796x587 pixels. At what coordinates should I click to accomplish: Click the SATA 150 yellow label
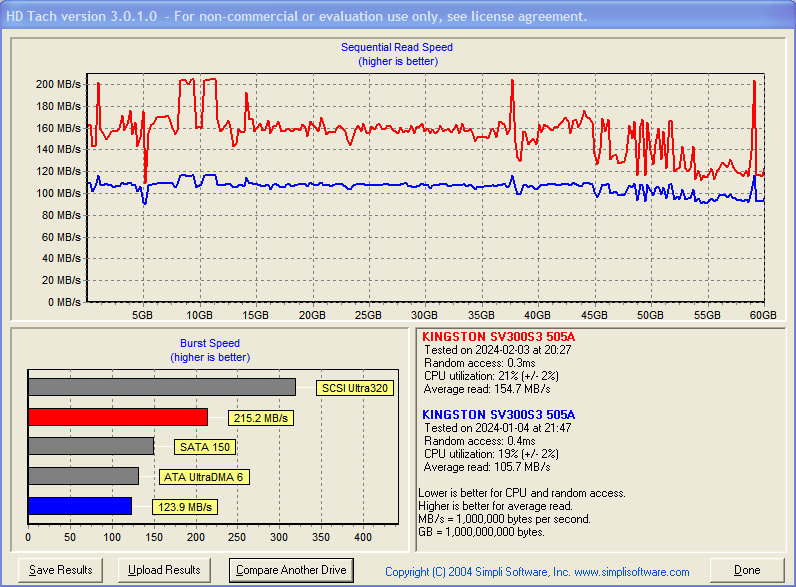[205, 447]
